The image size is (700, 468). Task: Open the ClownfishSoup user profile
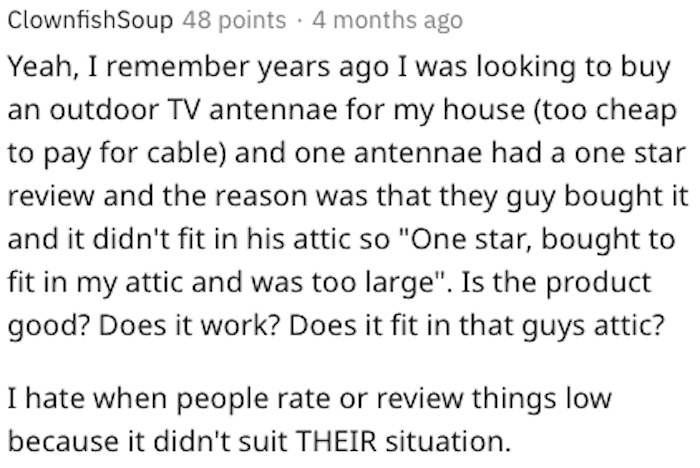point(90,21)
